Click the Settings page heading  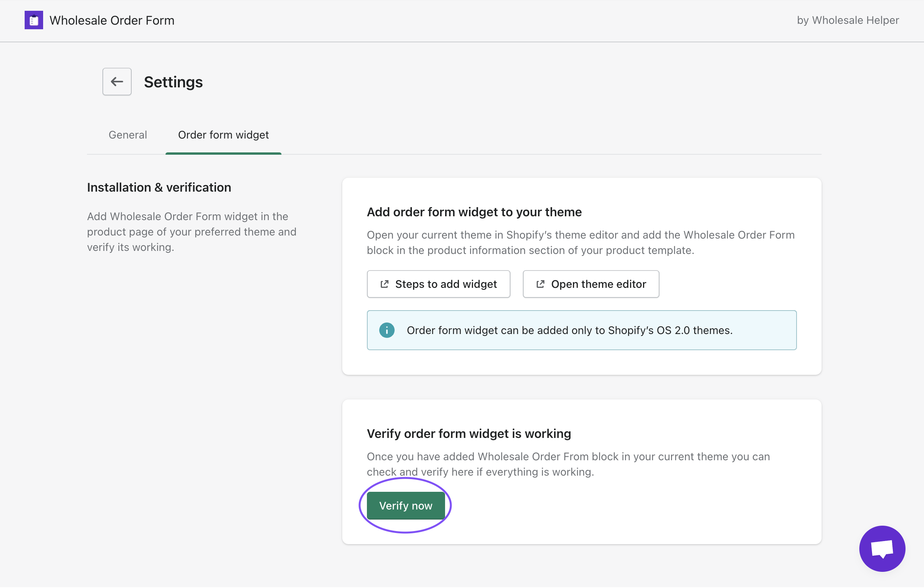coord(173,82)
